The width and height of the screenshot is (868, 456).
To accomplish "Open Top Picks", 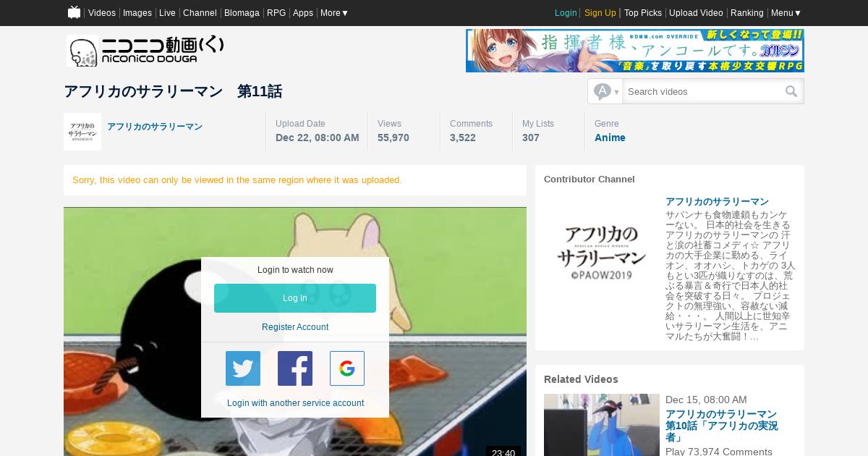I will (643, 13).
